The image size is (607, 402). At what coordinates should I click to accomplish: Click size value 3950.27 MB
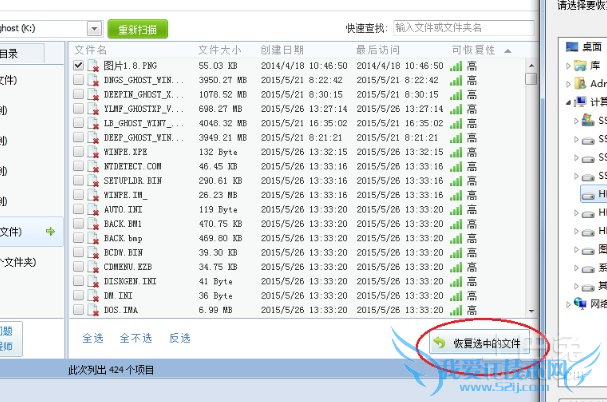pos(223,80)
